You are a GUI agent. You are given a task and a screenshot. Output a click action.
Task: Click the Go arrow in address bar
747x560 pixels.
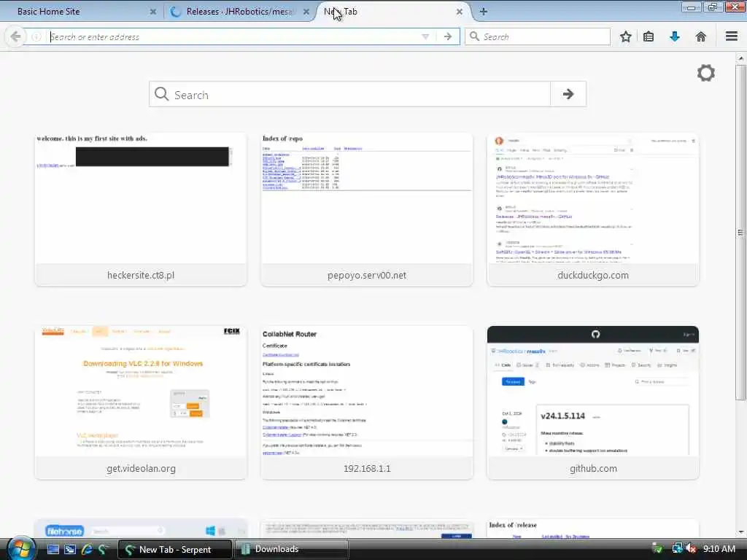[447, 36]
